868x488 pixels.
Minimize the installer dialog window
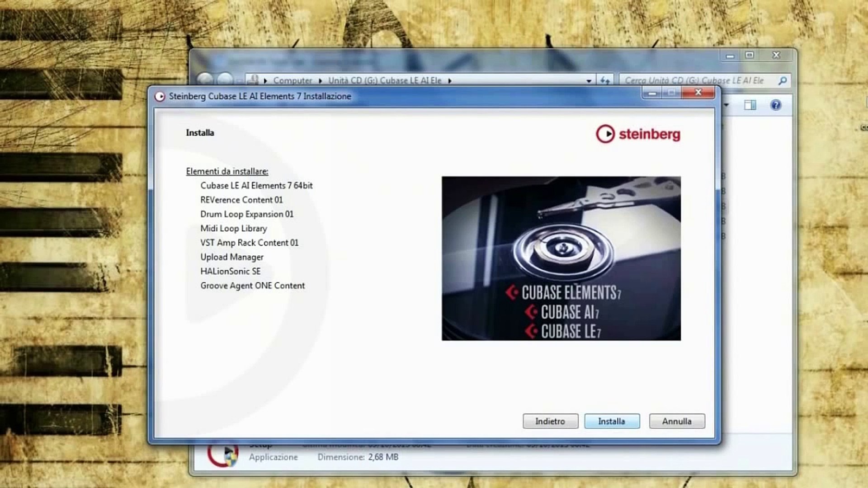pos(652,93)
